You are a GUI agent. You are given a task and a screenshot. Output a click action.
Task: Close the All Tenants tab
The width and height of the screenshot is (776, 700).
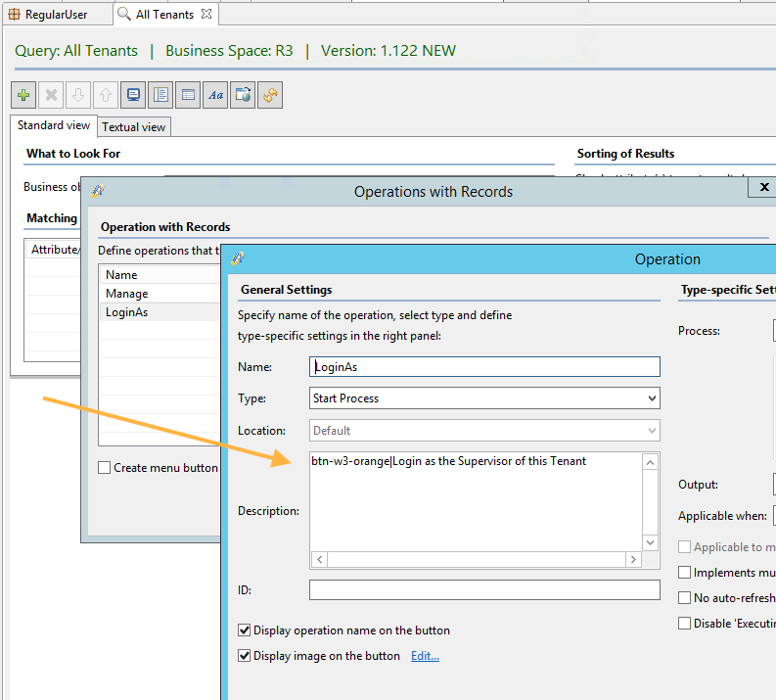click(206, 14)
